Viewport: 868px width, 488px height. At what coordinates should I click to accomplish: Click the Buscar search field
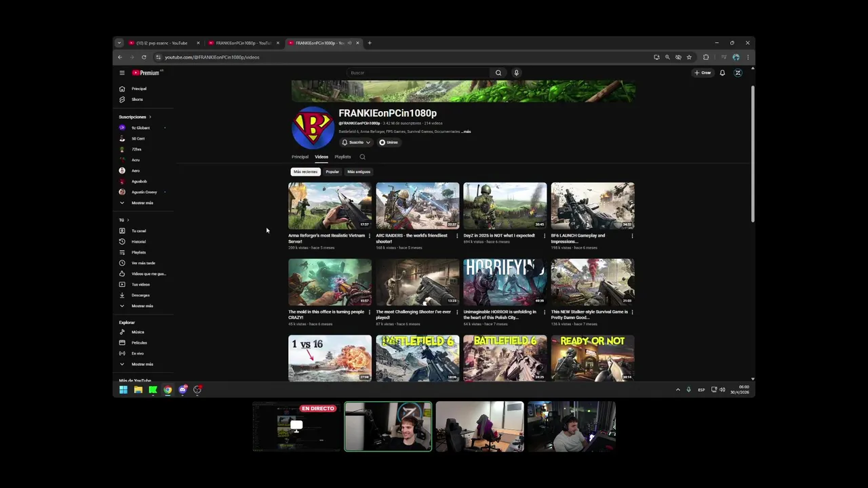tap(418, 73)
